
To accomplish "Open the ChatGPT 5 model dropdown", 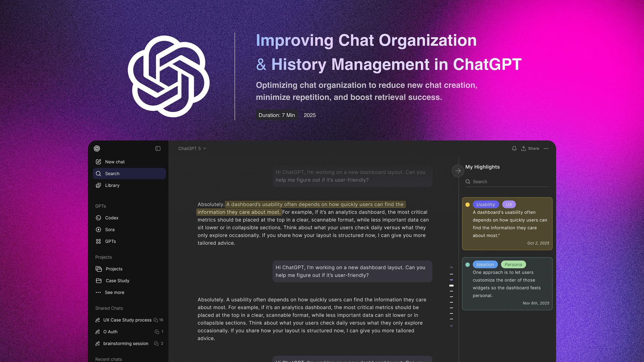I will point(192,148).
